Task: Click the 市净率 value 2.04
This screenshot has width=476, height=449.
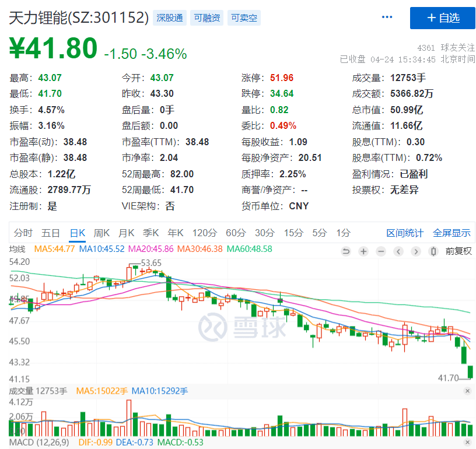Action: click(169, 158)
